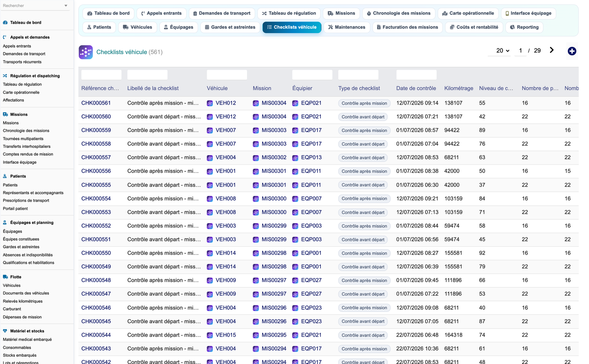Sort by Kilométrage column header

pyautogui.click(x=459, y=88)
